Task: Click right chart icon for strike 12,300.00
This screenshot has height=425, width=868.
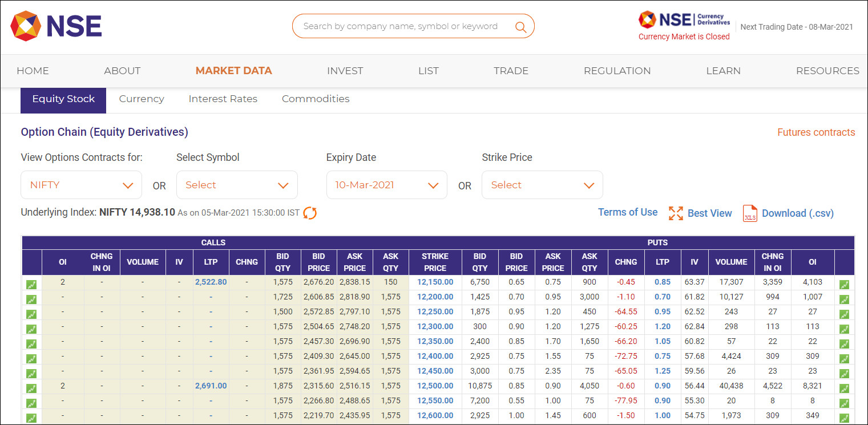Action: coord(844,329)
